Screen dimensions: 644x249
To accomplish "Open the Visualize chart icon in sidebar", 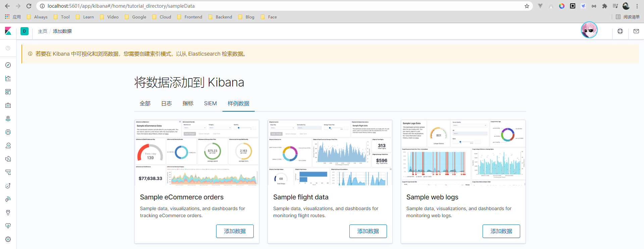I will click(x=8, y=78).
